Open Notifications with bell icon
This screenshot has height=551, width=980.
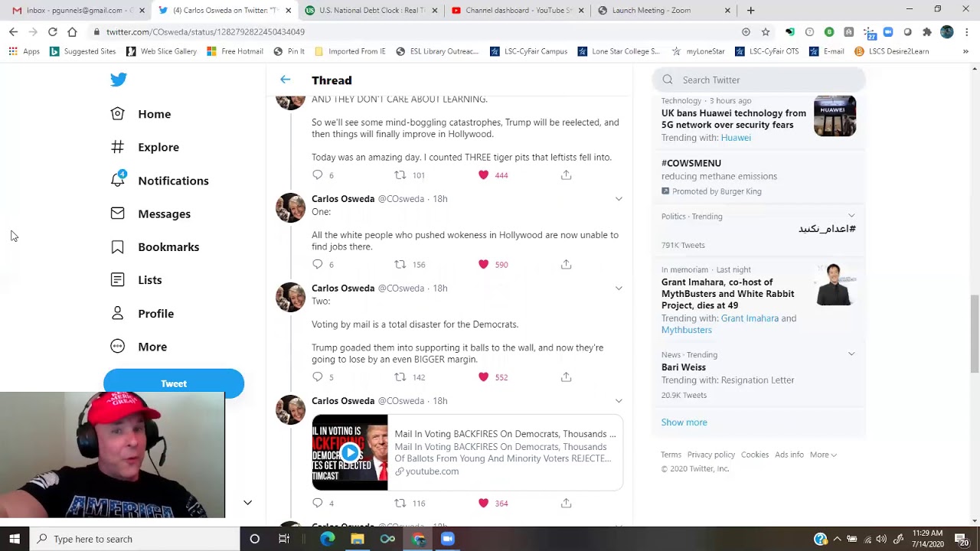160,181
